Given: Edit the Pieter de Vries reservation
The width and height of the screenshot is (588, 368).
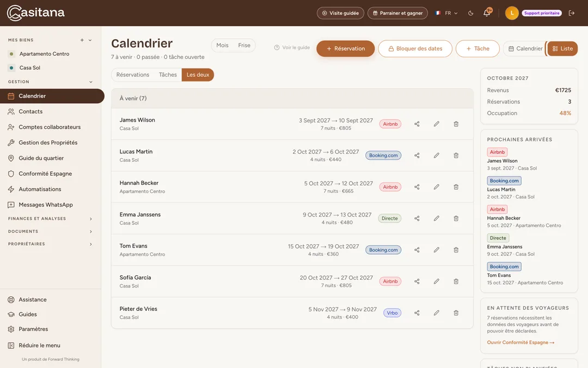Looking at the screenshot, I should point(437,313).
